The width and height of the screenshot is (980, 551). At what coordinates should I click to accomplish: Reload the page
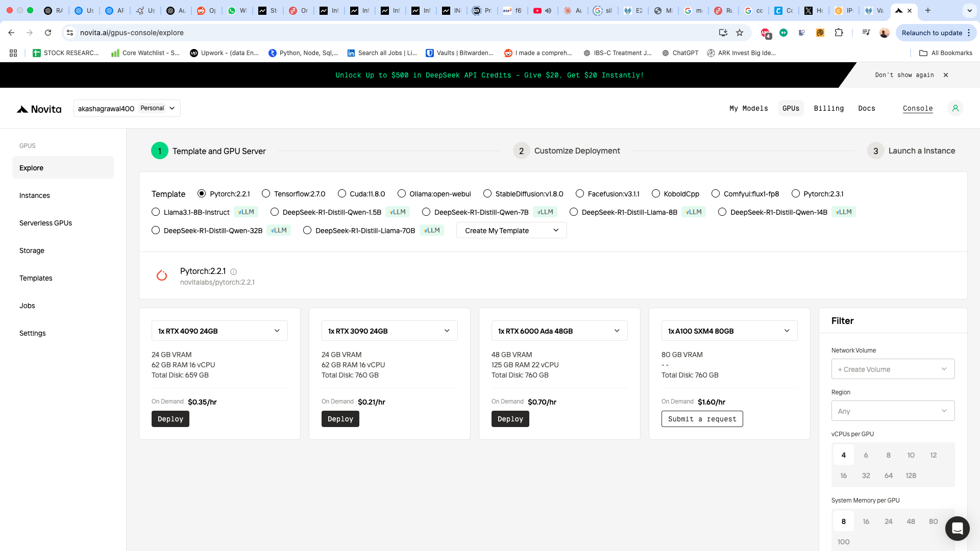[x=48, y=33]
